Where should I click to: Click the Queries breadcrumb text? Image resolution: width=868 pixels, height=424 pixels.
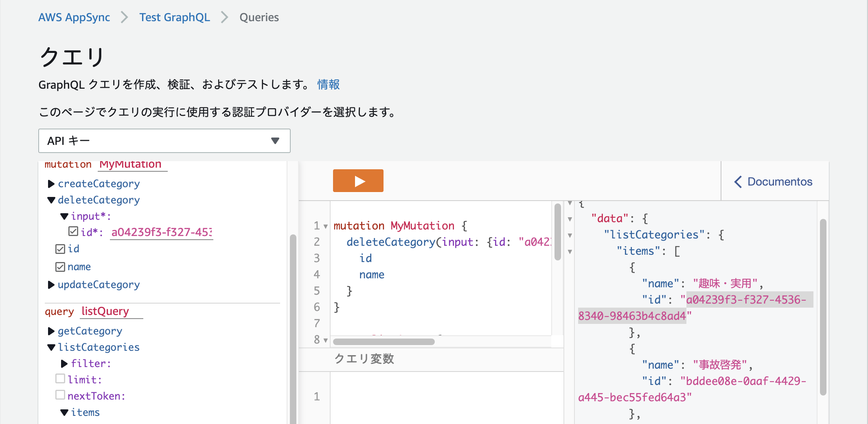pyautogui.click(x=259, y=17)
